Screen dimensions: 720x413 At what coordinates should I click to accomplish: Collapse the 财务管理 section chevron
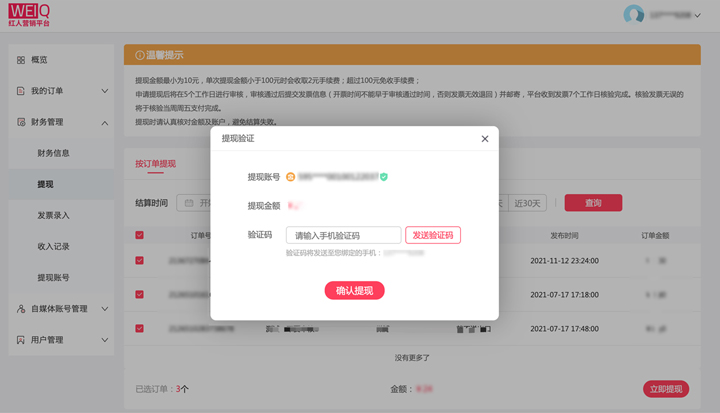pos(105,122)
